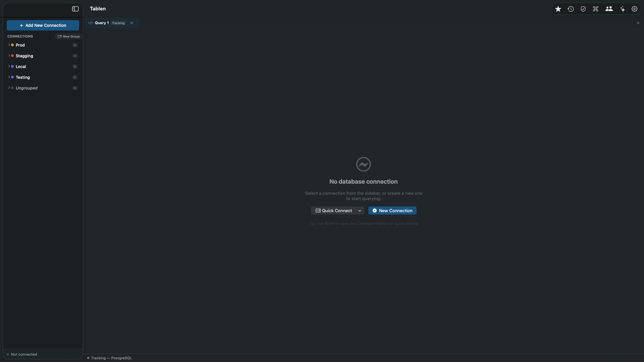Open favorites with the star icon
The image size is (644, 362).
pos(558,9)
